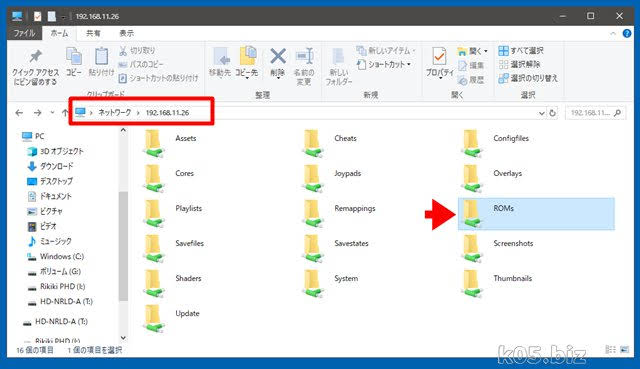Click Select none in ribbon
Screen dimensions: 640x369
(x=519, y=64)
